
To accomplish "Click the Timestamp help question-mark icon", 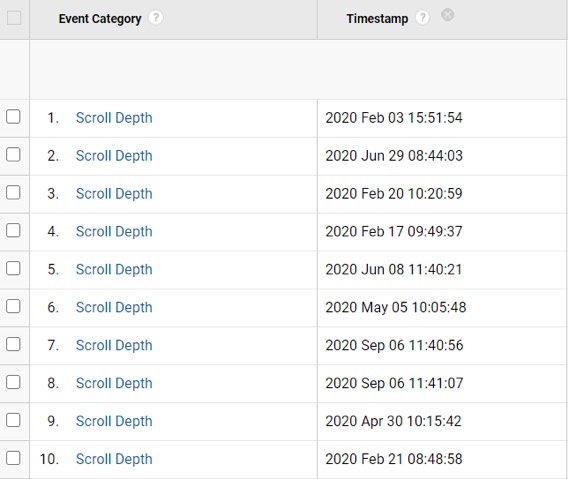I will click(x=422, y=17).
